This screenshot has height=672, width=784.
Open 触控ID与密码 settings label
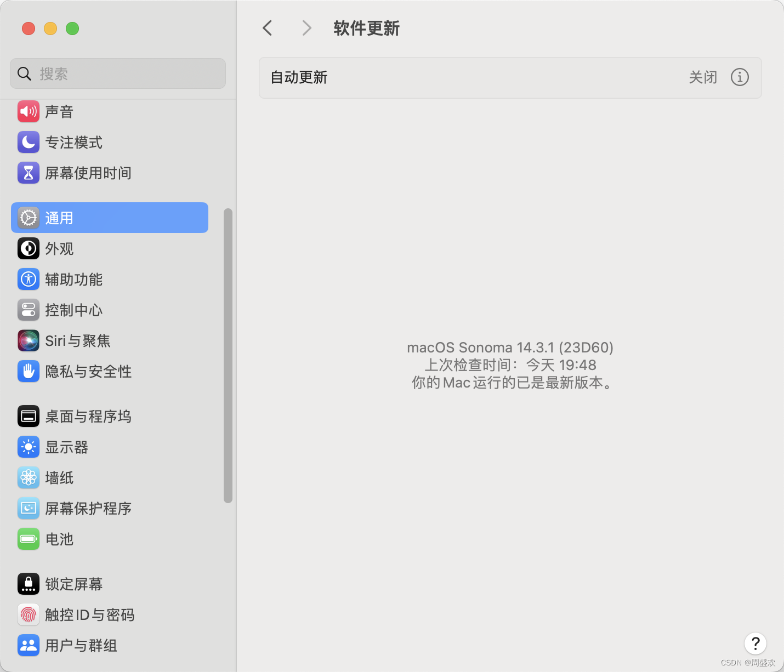(x=90, y=615)
